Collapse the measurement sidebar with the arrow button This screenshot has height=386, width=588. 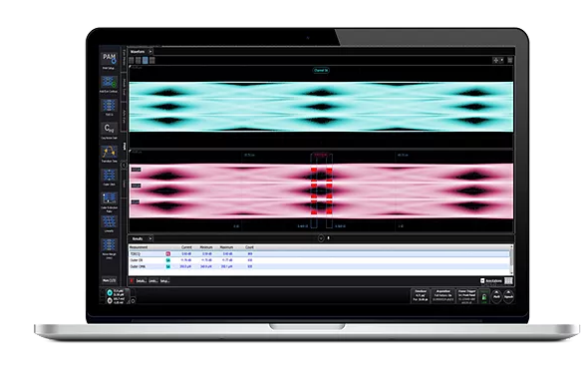coord(125,165)
